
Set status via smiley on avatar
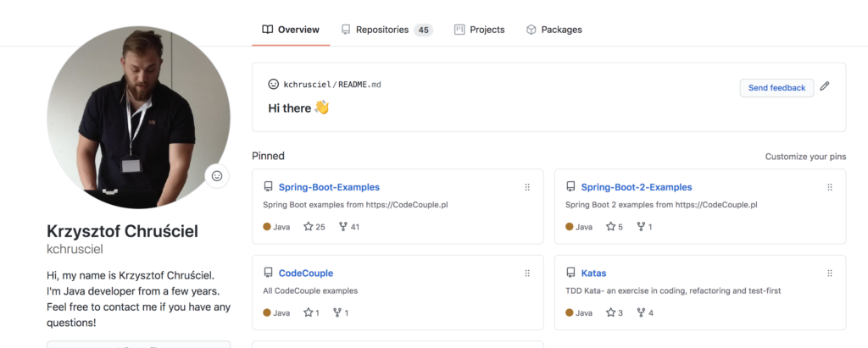pyautogui.click(x=217, y=176)
